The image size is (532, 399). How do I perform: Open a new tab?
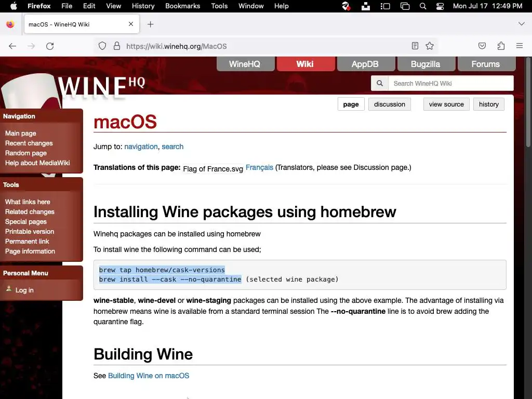pyautogui.click(x=151, y=24)
